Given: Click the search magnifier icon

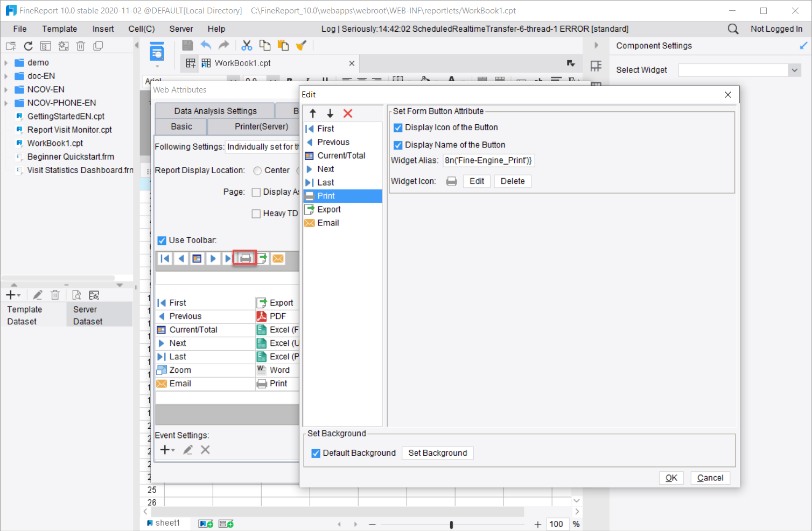Looking at the screenshot, I should click(x=733, y=29).
